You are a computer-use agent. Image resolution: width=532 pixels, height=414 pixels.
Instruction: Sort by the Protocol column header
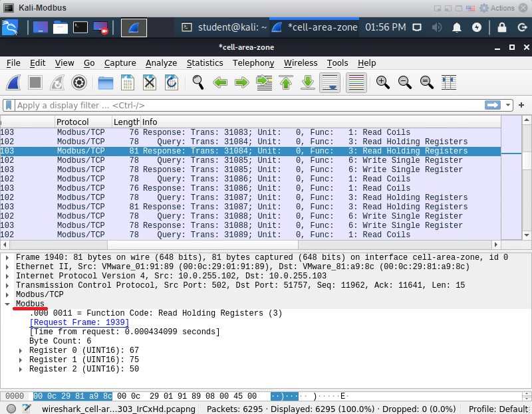[x=84, y=122]
